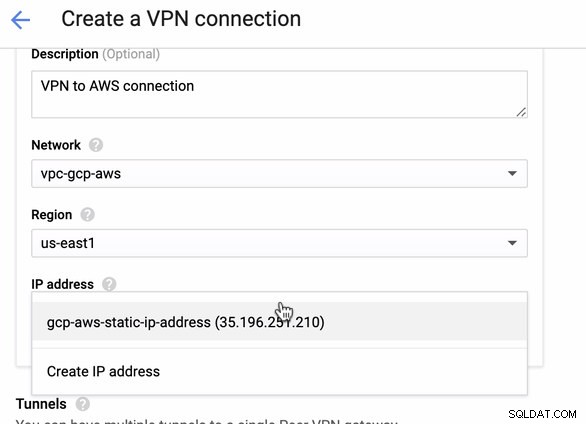Viewport: 586px width, 424px height.
Task: Click the help icon beside Tunnels
Action: [83, 404]
